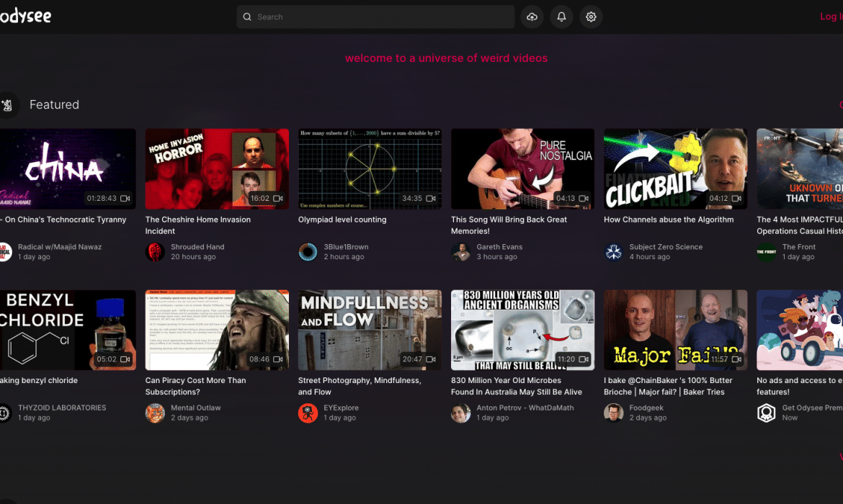Screen dimensions: 843x504
Task: Open the Mental Outlaw channel avatar
Action: [155, 413]
